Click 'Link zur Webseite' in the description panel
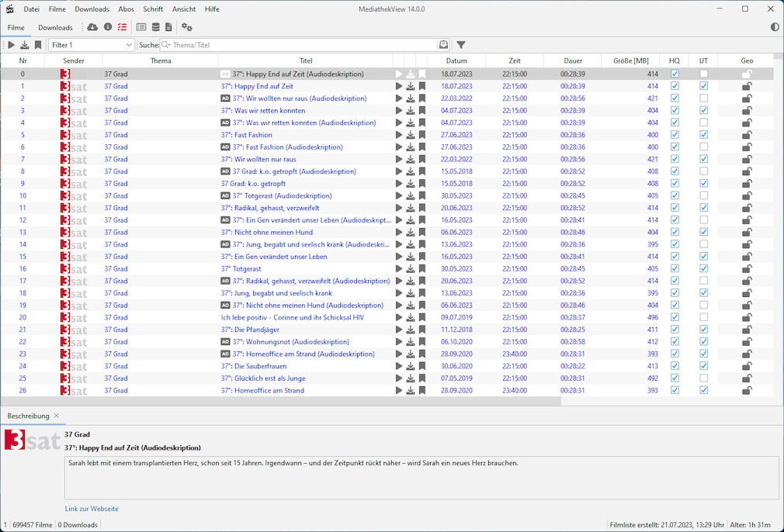 click(92, 509)
